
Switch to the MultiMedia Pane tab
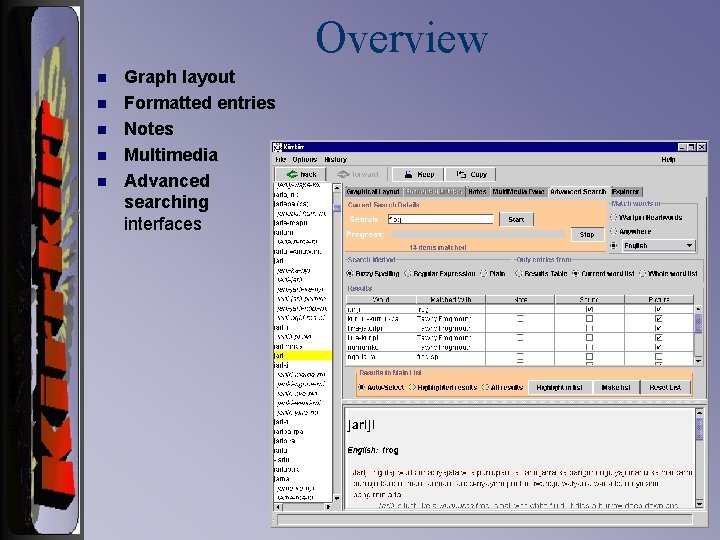click(518, 191)
